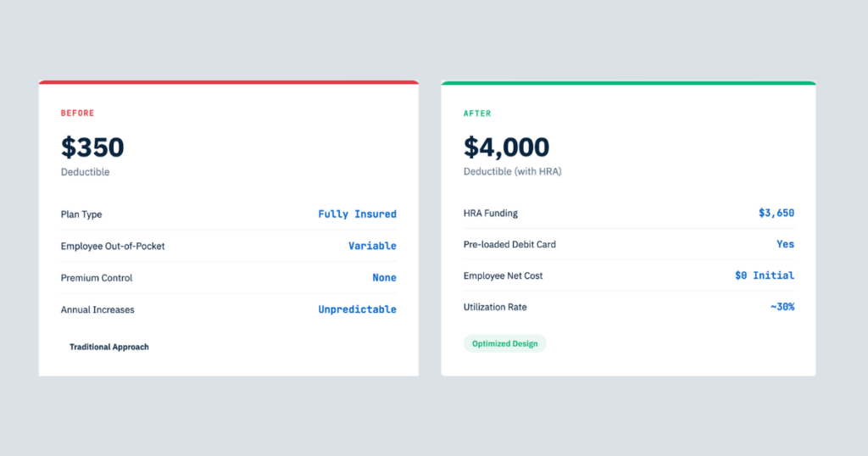This screenshot has height=456, width=868.
Task: Click the None premium control value
Action: coord(384,278)
